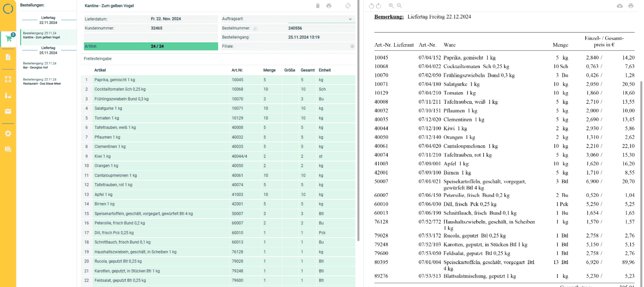
Task: Select row Paprika, gemischt 1 kg in table
Action: tap(218, 80)
